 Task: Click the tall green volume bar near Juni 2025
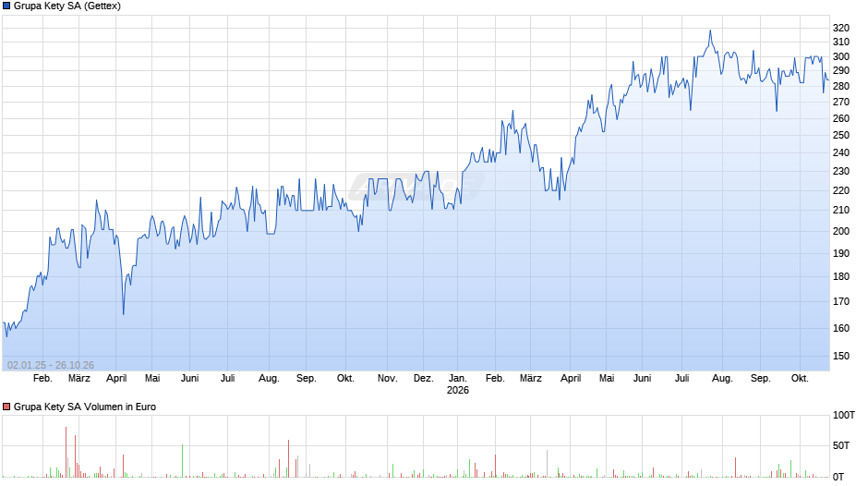(182, 461)
